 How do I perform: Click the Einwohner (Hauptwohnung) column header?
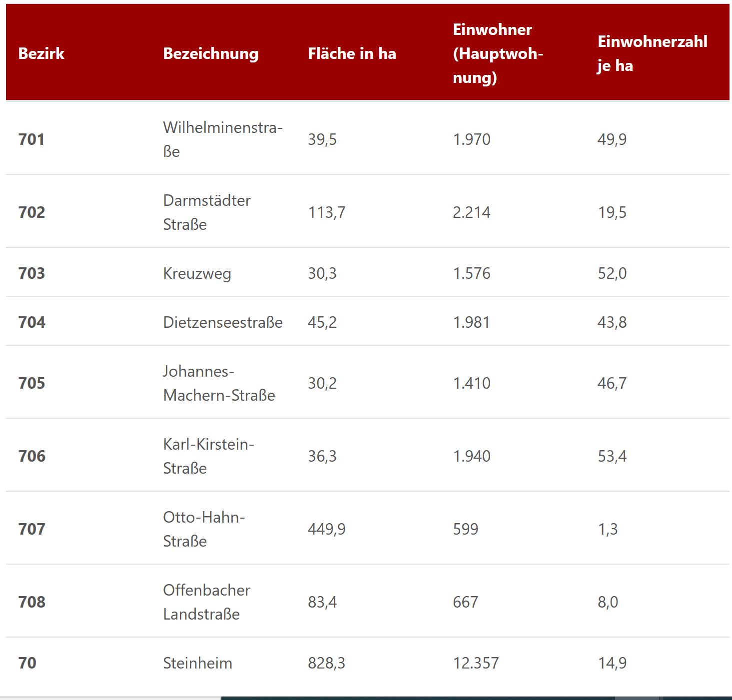[x=498, y=53]
